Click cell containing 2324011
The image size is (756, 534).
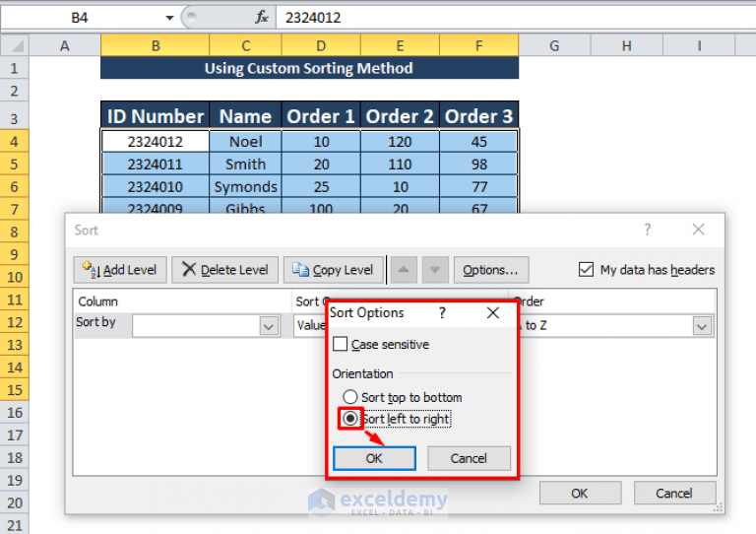(156, 165)
